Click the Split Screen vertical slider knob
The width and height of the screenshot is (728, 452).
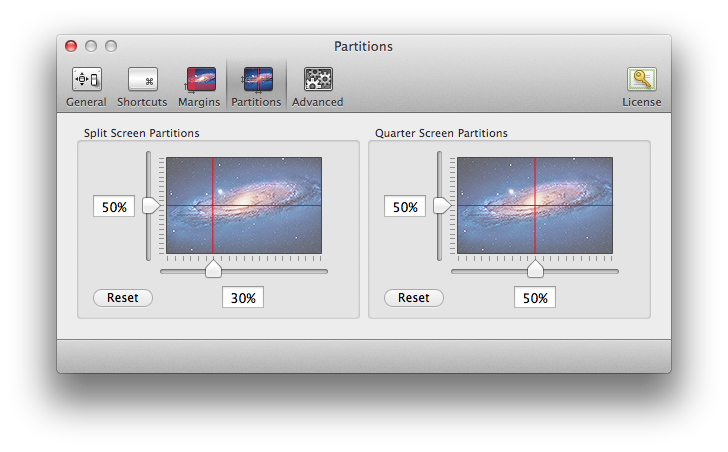click(x=150, y=205)
